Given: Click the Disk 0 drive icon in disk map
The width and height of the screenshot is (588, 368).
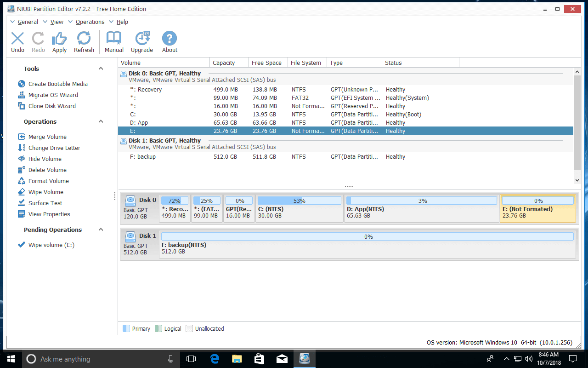Looking at the screenshot, I should 130,200.
